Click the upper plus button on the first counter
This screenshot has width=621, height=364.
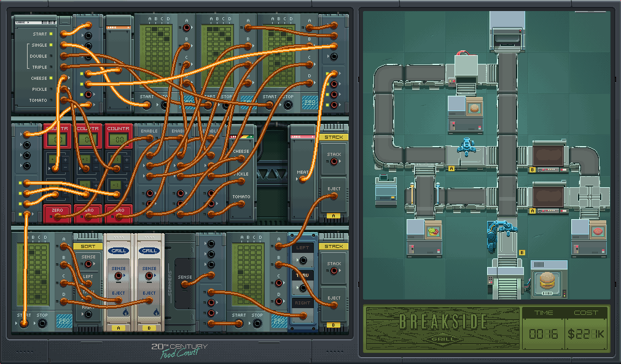tap(65, 160)
